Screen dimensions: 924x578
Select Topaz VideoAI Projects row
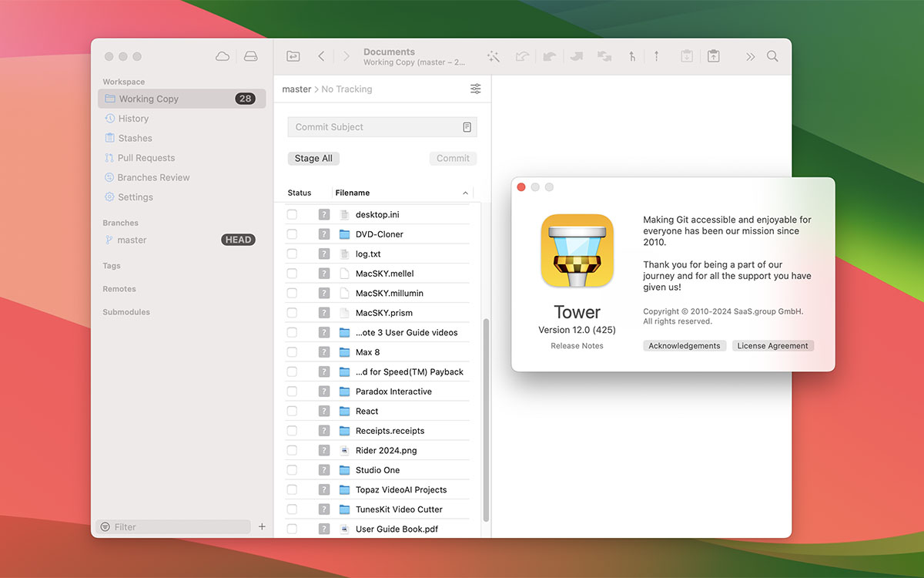377,489
